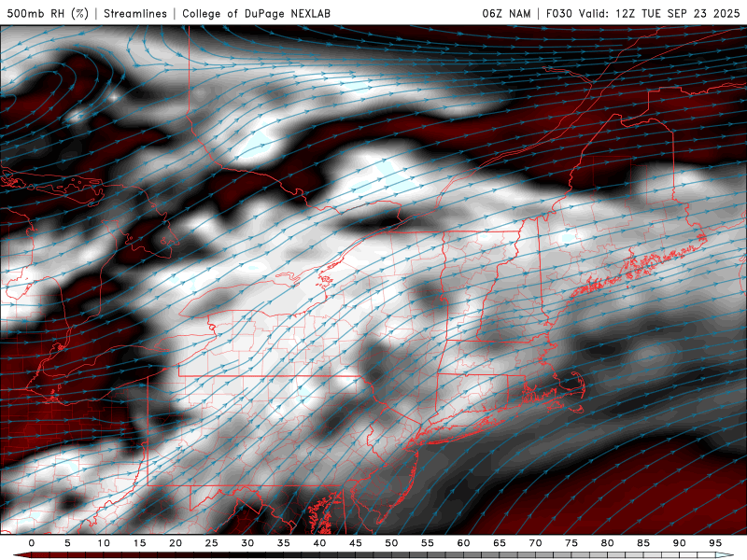The width and height of the screenshot is (747, 560).
Task: Click the '15' value on the colorbar scale
Action: pos(139,543)
